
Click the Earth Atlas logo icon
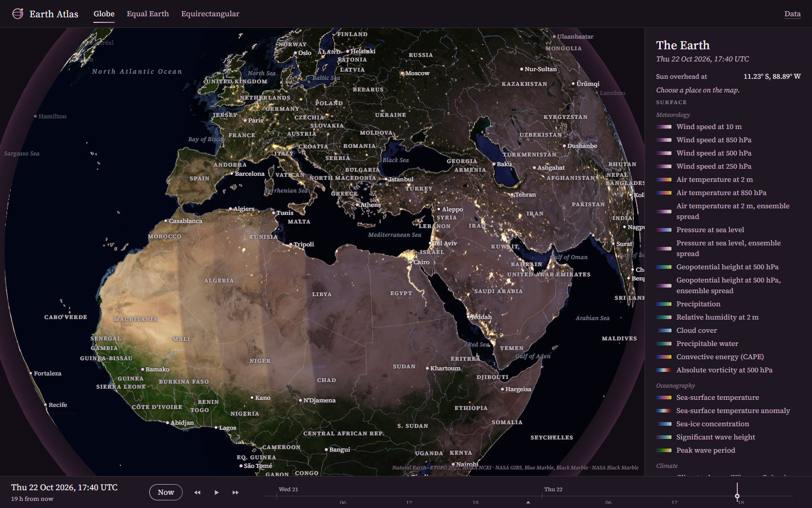(18, 14)
